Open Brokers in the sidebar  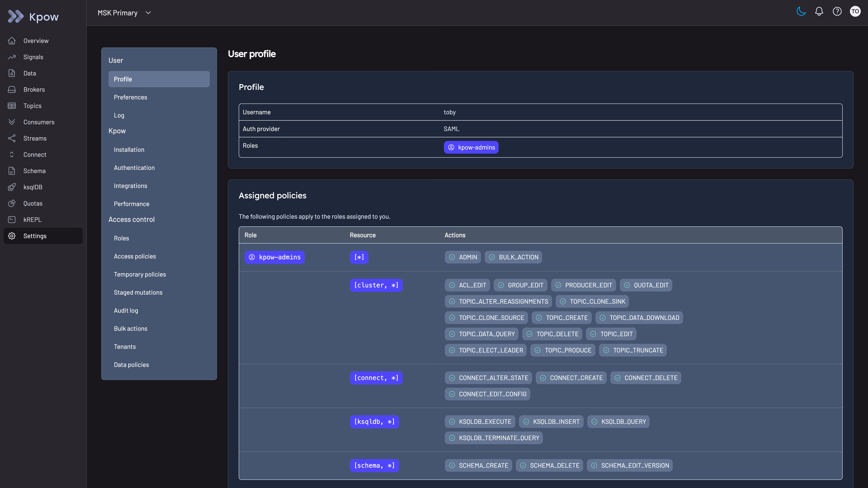[x=43, y=90]
